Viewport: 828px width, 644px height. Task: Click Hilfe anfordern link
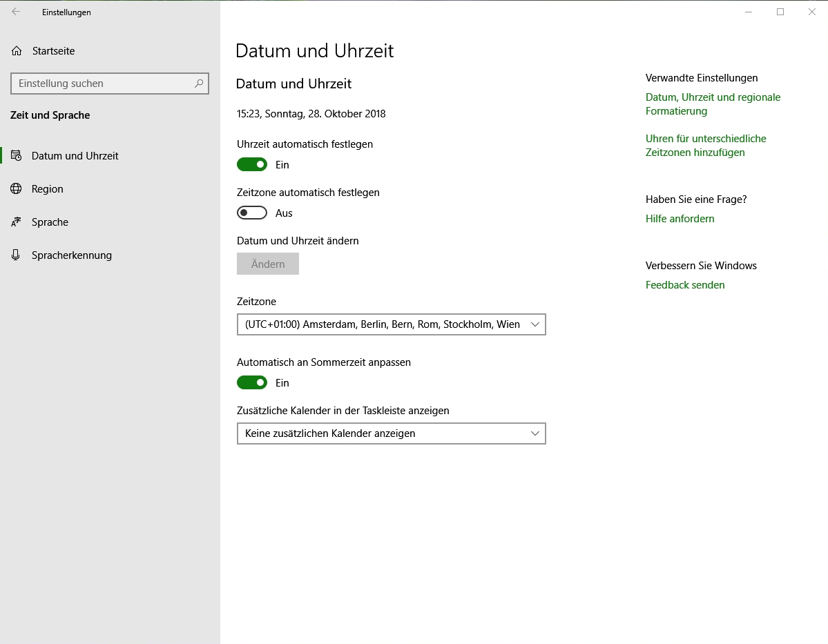point(680,219)
